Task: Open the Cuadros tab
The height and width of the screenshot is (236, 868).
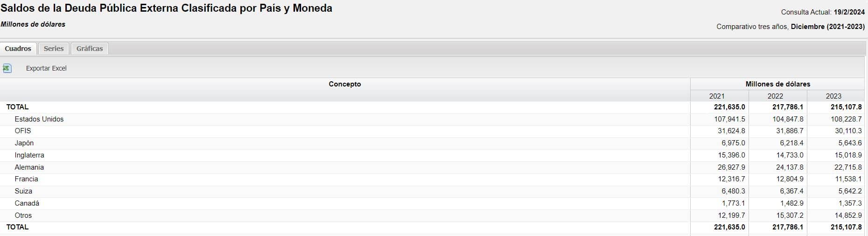Action: click(18, 49)
